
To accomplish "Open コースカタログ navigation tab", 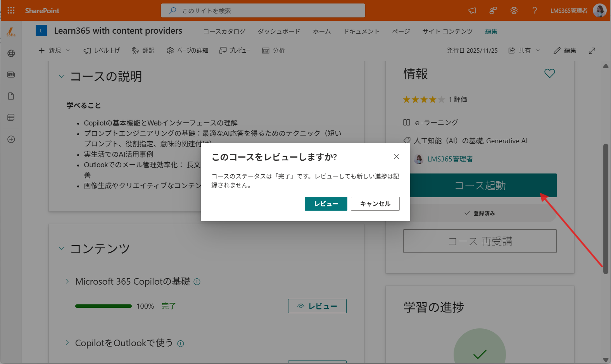I will [x=224, y=31].
